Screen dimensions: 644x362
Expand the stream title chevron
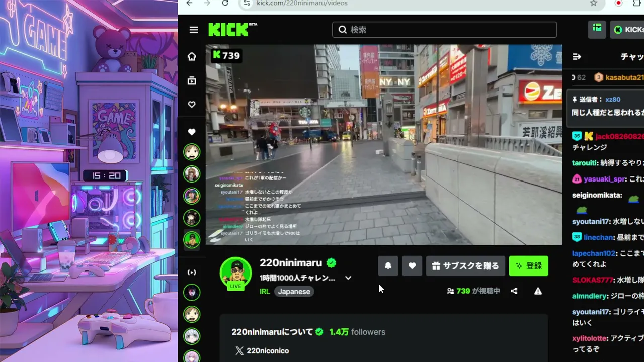pos(348,278)
